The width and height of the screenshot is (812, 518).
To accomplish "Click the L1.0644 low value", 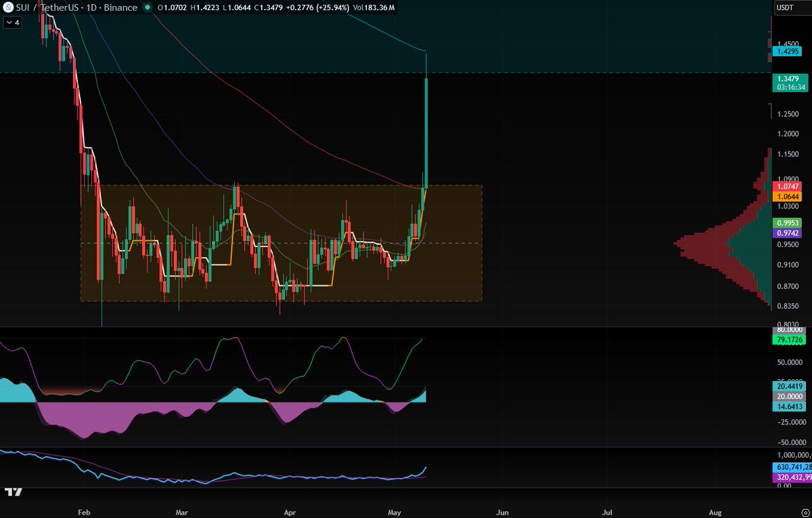I will pyautogui.click(x=237, y=8).
